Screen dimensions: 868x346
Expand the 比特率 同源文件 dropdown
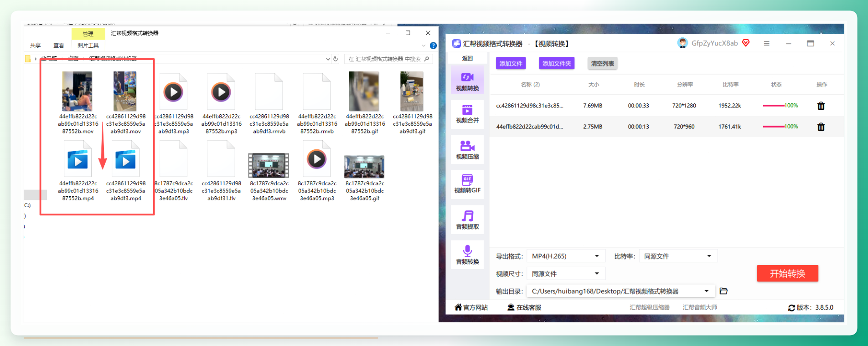[709, 256]
